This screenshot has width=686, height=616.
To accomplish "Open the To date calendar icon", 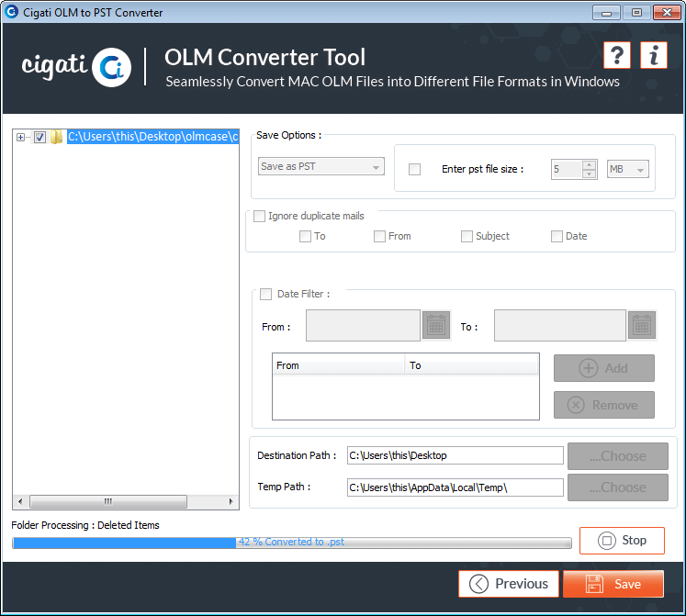I will [x=642, y=326].
